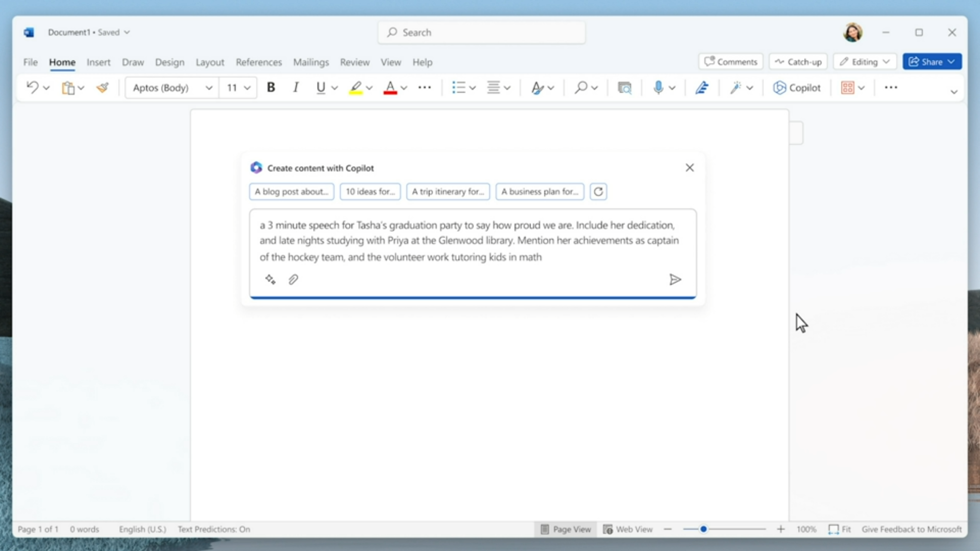Open the document search pane icon

(624, 88)
